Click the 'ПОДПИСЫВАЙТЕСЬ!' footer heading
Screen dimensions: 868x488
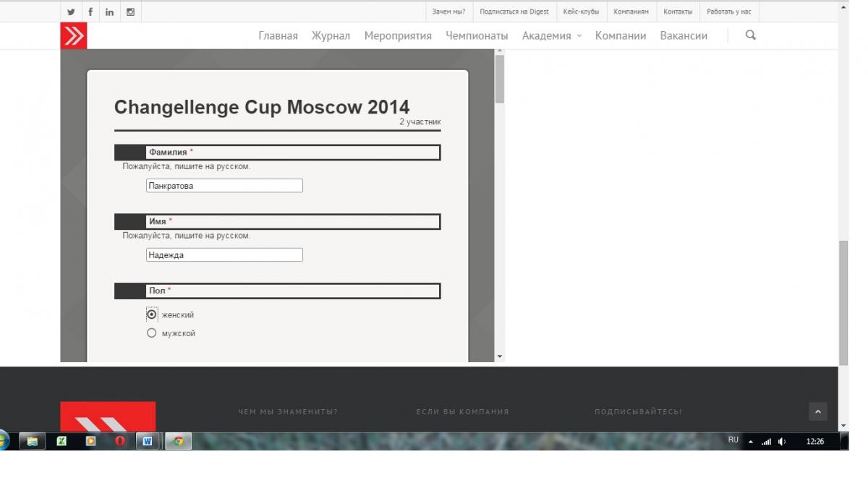639,412
